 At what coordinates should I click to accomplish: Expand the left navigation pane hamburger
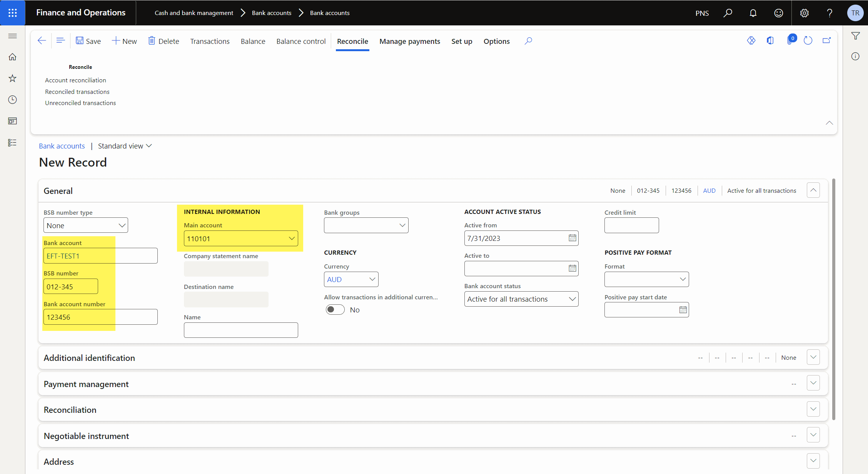[x=13, y=36]
